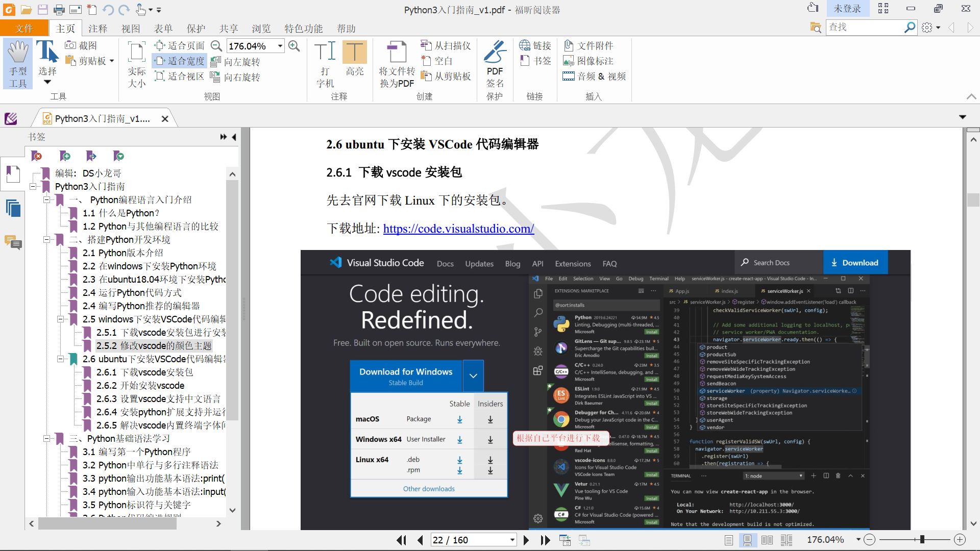Switch to the facing pages layout icon
Screen dimensions: 980x551
coord(767,540)
